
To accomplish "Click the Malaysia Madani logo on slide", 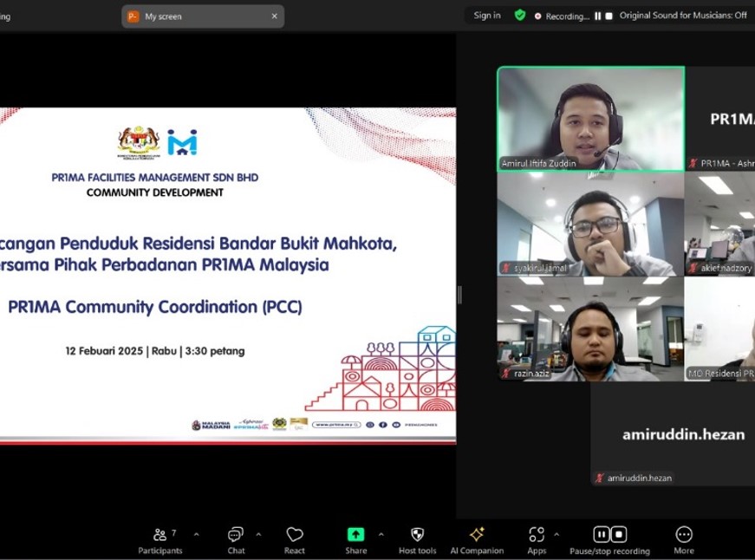I will (x=212, y=425).
